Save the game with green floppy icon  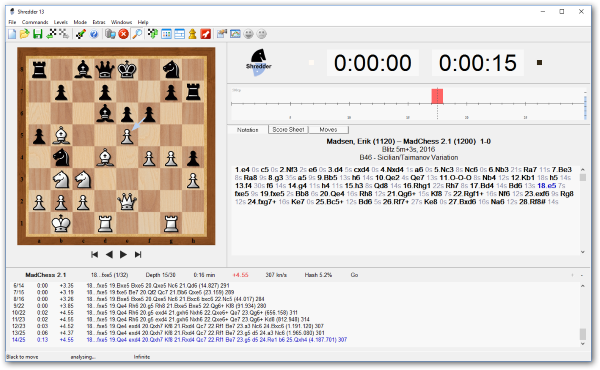38,34
